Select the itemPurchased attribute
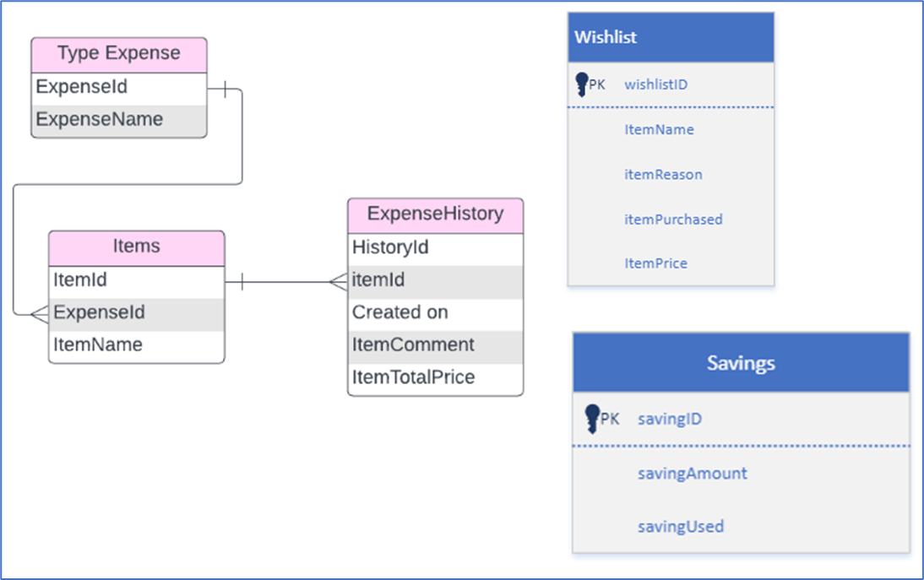This screenshot has height=580, width=924. pyautogui.click(x=673, y=220)
